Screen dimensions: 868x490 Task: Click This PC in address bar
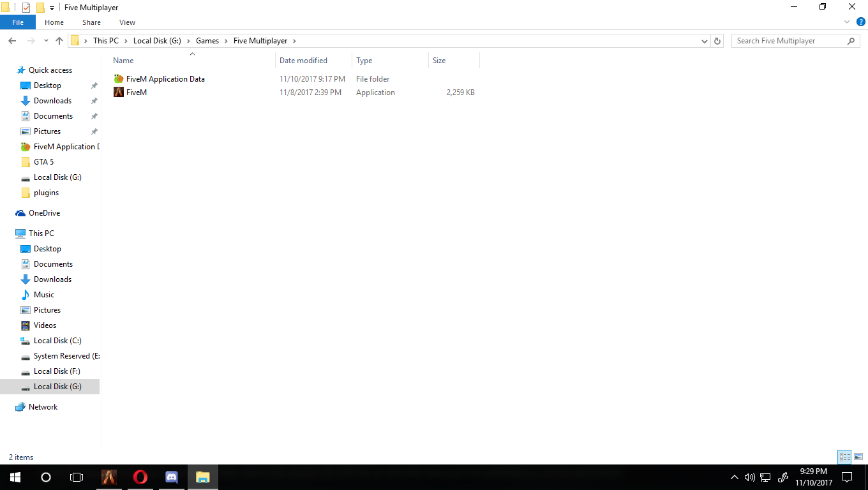[x=106, y=41]
